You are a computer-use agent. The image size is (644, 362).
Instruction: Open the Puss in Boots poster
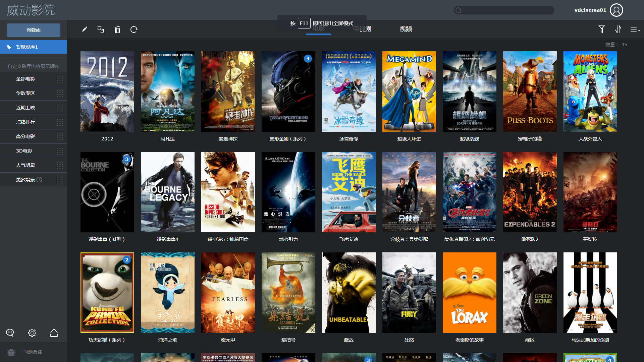[530, 92]
